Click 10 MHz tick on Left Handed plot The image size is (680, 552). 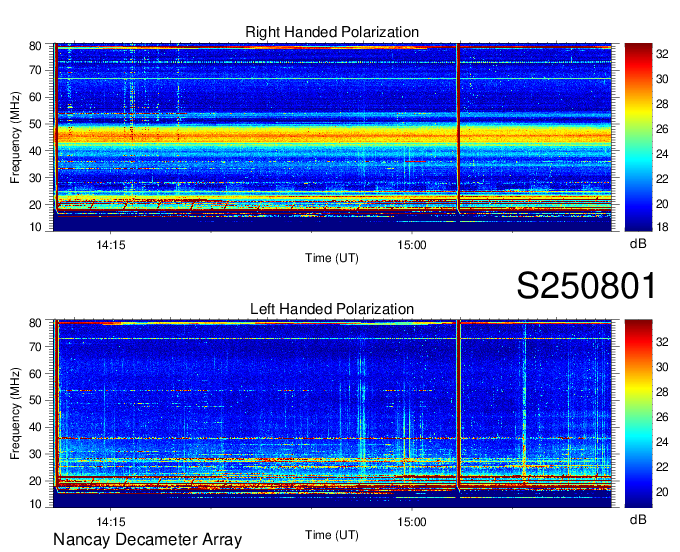coord(35,504)
